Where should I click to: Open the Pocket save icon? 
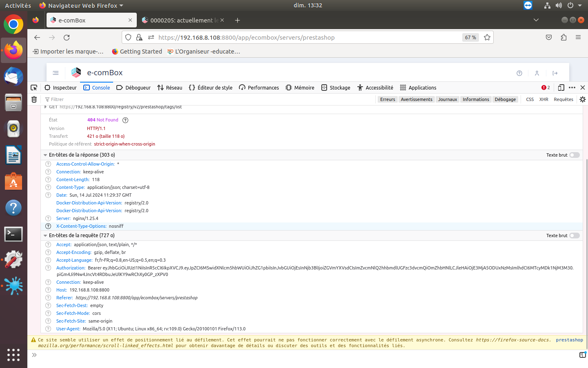pyautogui.click(x=549, y=38)
